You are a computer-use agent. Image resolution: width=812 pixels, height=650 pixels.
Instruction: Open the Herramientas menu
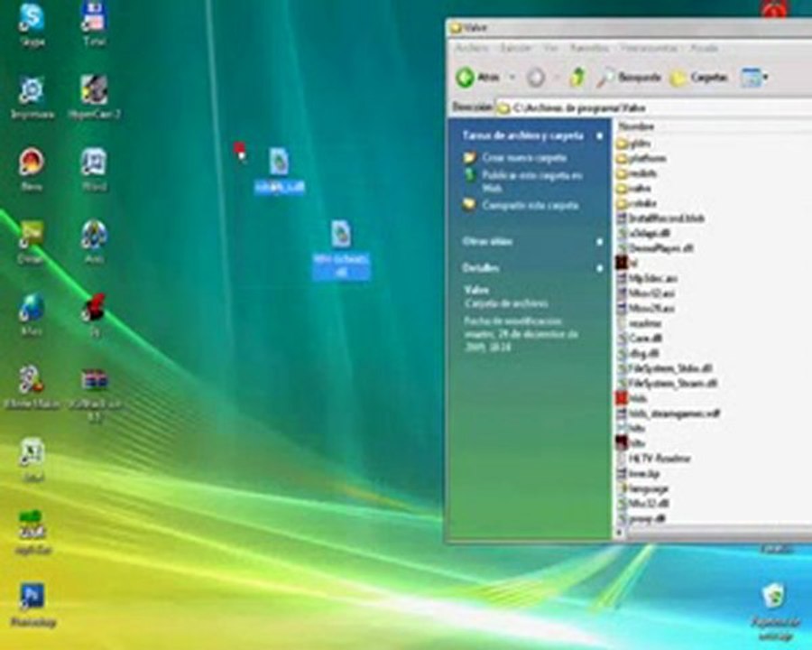[x=650, y=48]
